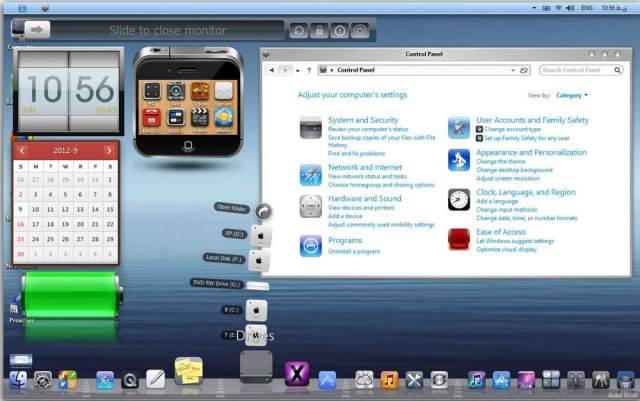The width and height of the screenshot is (640, 401).
Task: Expand the address bar history dropdown arrow
Action: (x=513, y=70)
